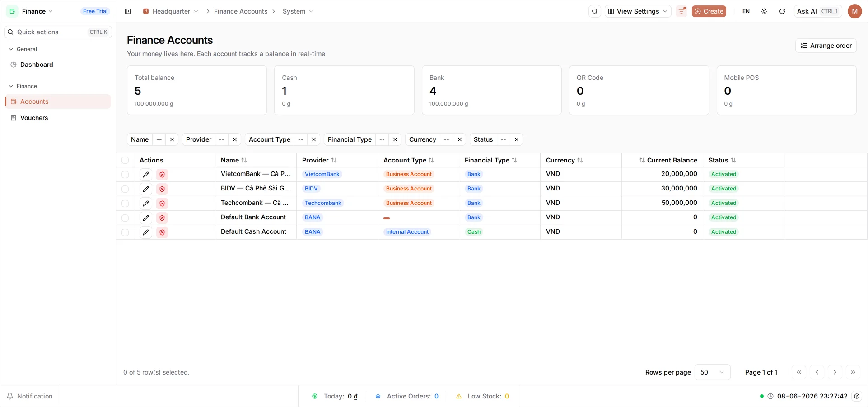This screenshot has width=868, height=407.
Task: Open the Headquarter breadcrumb dropdown
Action: click(x=171, y=11)
